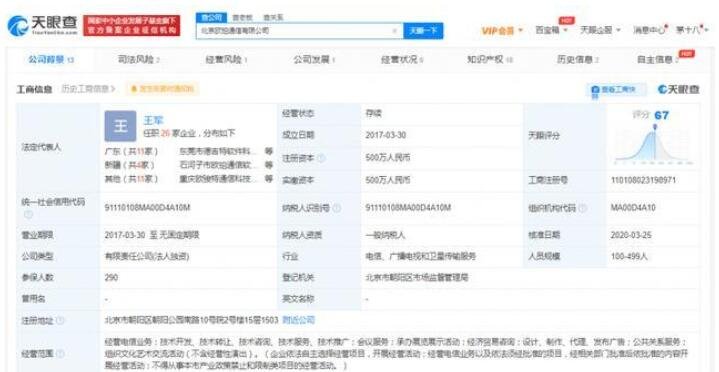Click the 广东（共11家）region entry

coord(132,151)
